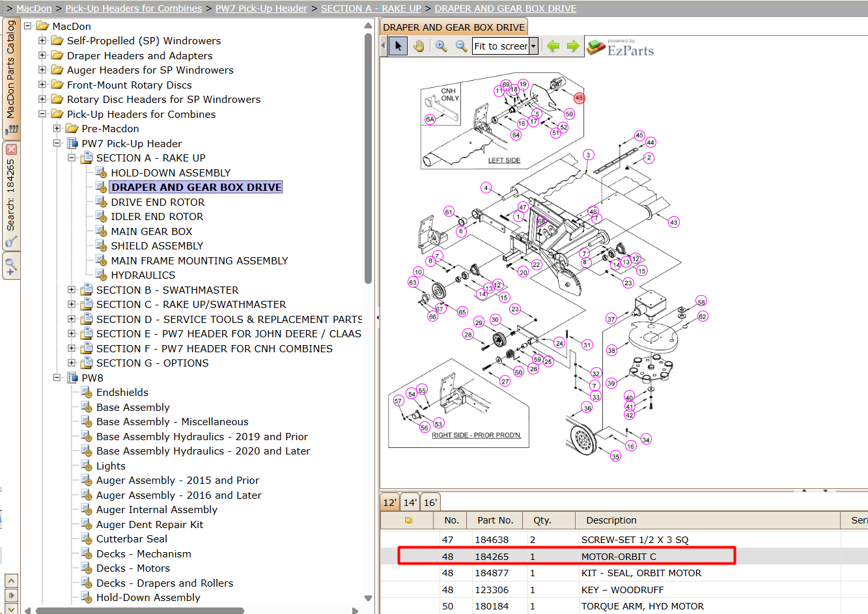Expand SECTION B - SWATHMASTER node
This screenshot has width=868, height=614.
tap(72, 290)
